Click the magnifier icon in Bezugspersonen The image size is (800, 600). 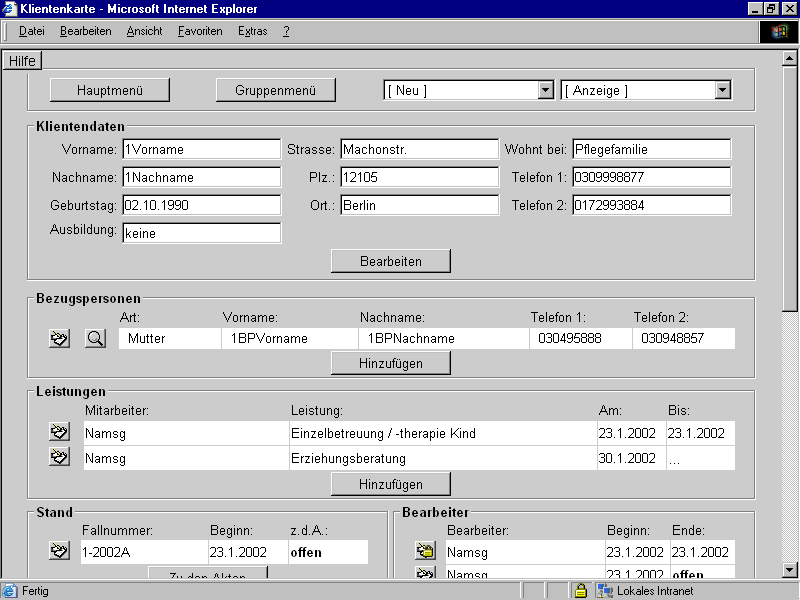(95, 338)
